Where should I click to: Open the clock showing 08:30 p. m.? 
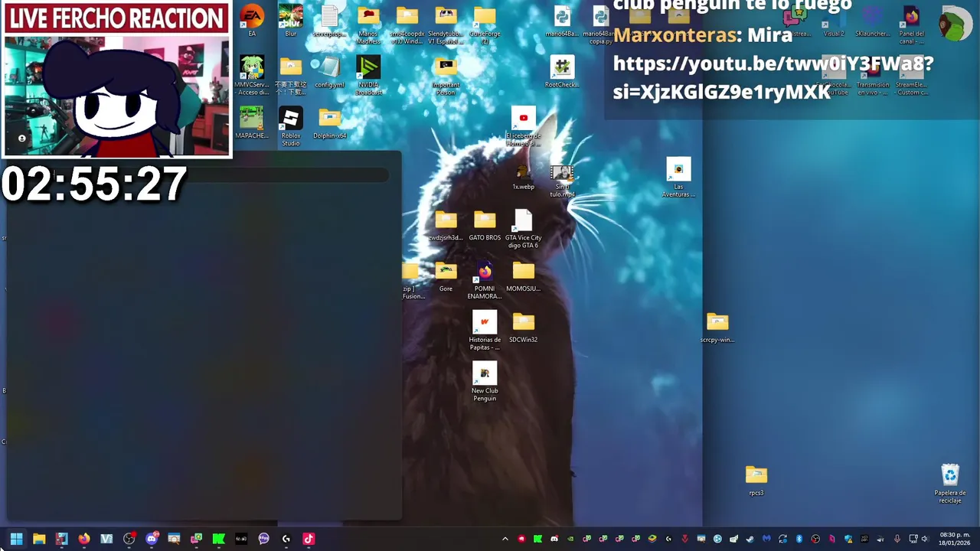pos(955,539)
